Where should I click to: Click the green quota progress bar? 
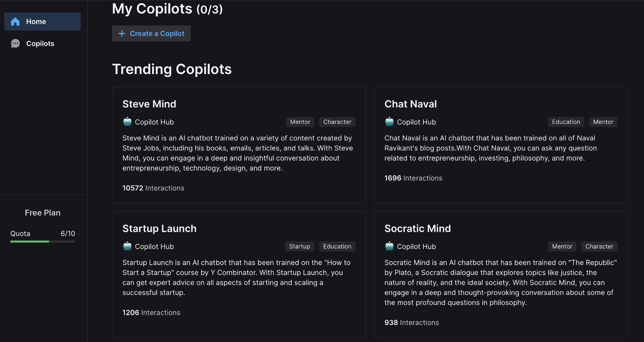point(29,241)
